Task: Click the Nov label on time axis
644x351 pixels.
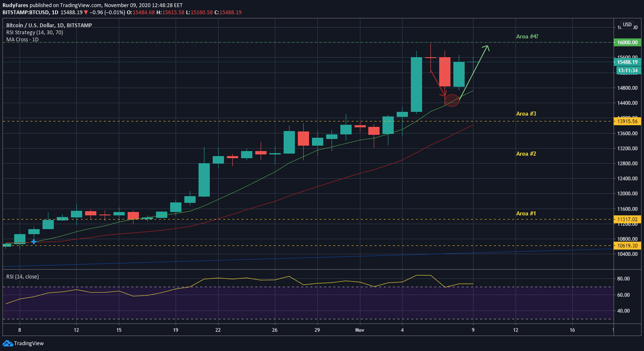Action: [360, 330]
